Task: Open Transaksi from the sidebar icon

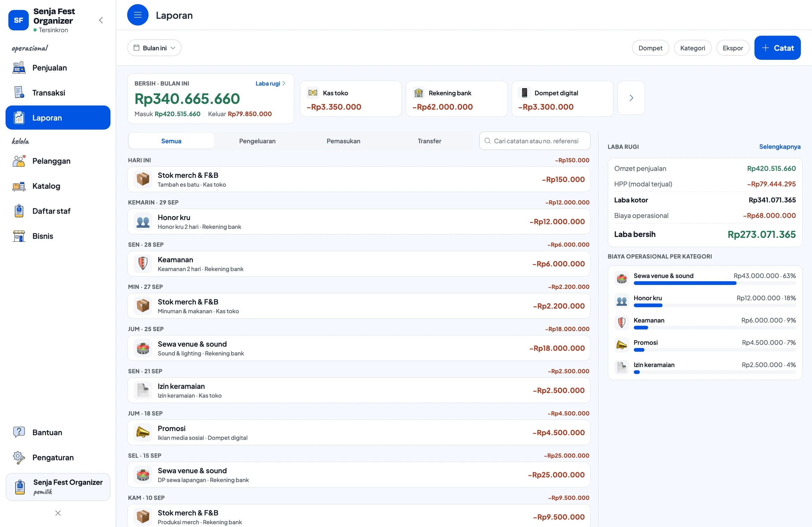Action: coord(19,92)
